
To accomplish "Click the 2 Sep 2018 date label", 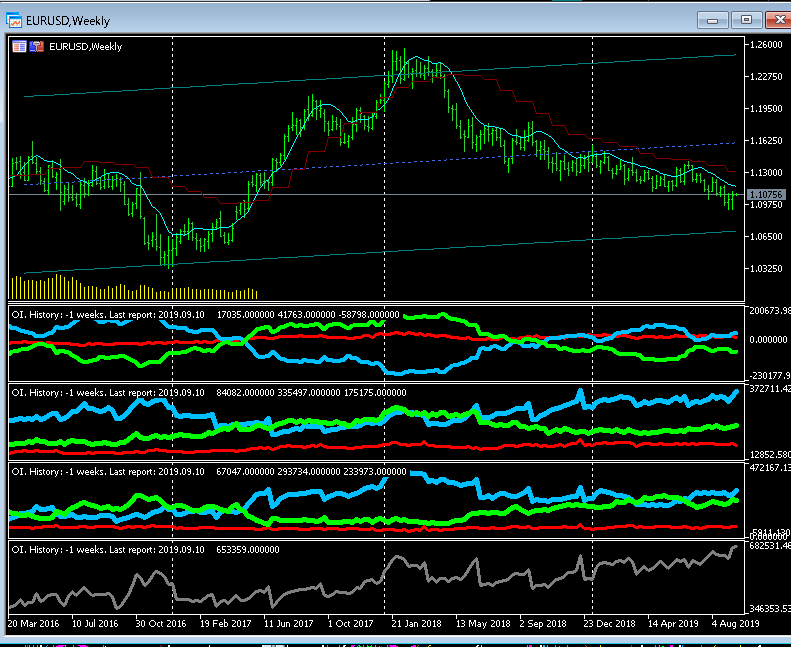I will (543, 623).
